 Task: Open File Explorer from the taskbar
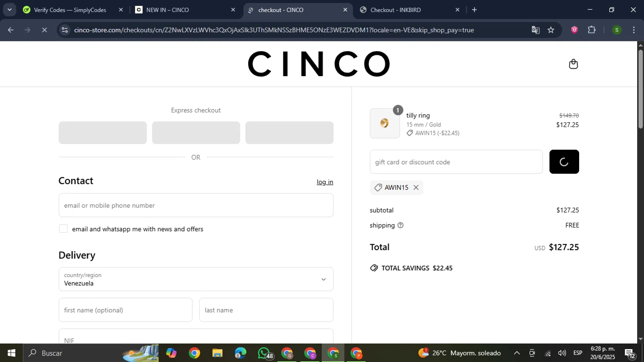pyautogui.click(x=218, y=353)
